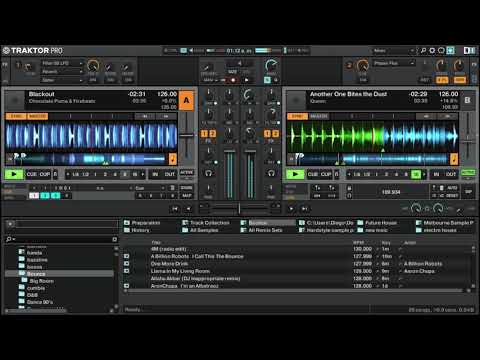480x360 pixels.
Task: Toggle SYNC on Deck B
Action: (297, 116)
